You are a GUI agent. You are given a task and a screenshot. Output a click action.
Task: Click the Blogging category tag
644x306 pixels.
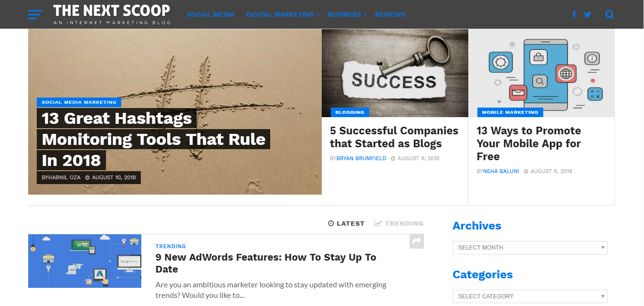[x=349, y=112]
